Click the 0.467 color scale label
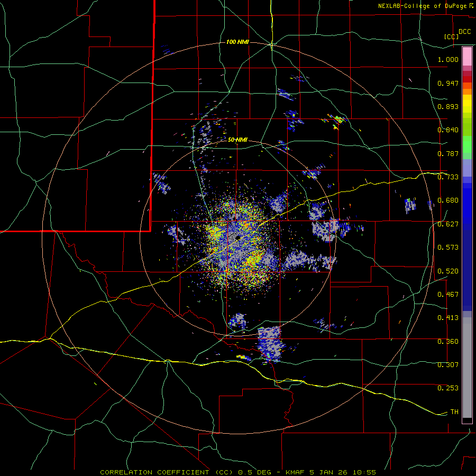This screenshot has height=476, width=476. [x=448, y=295]
